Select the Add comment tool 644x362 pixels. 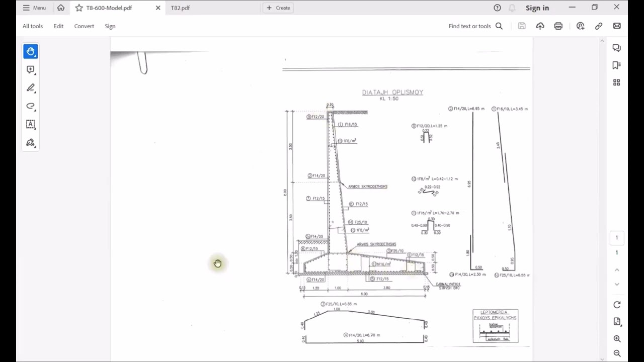pyautogui.click(x=31, y=69)
